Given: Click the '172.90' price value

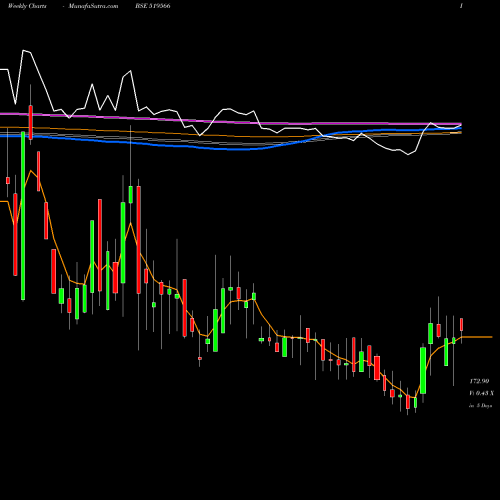Looking at the screenshot, I should [479, 381].
